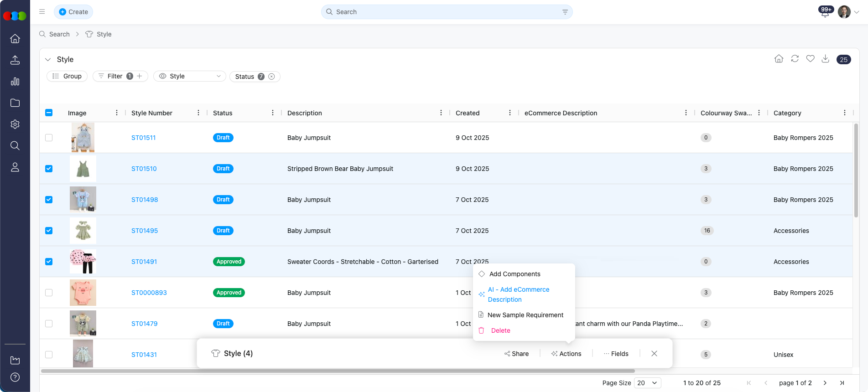868x392 pixels.
Task: Click inside the top search field
Action: 447,12
